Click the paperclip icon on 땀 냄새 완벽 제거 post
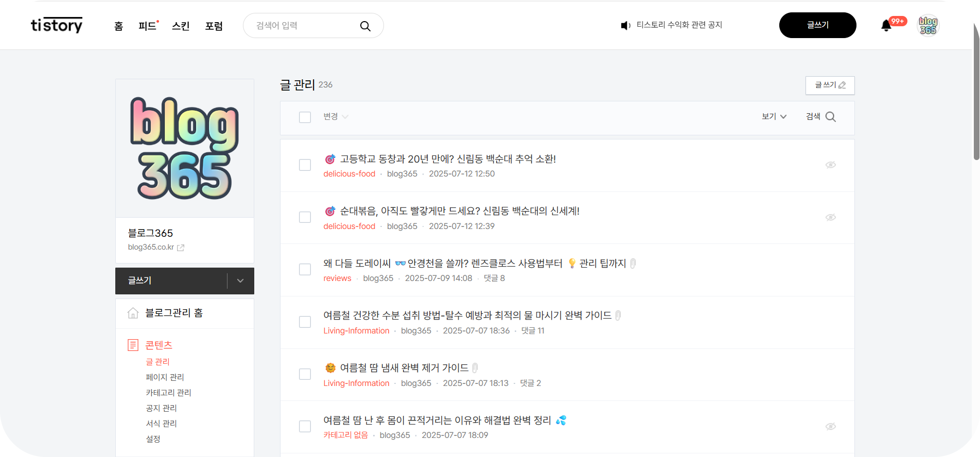Screen dimensions: 980x457 (x=475, y=368)
